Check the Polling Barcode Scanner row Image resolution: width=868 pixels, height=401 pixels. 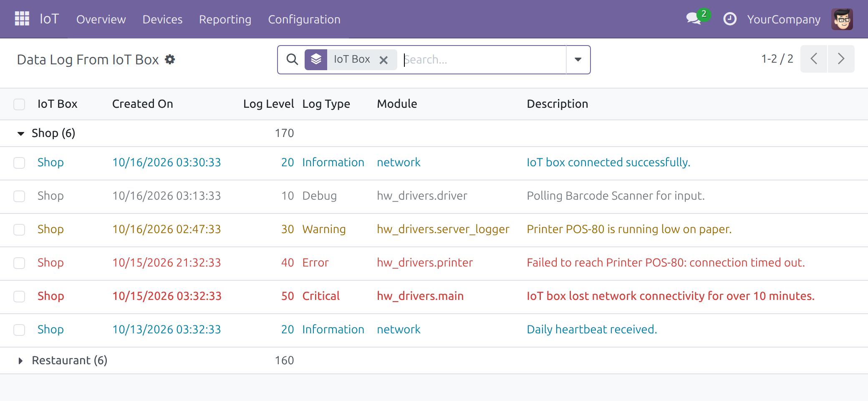pos(19,196)
